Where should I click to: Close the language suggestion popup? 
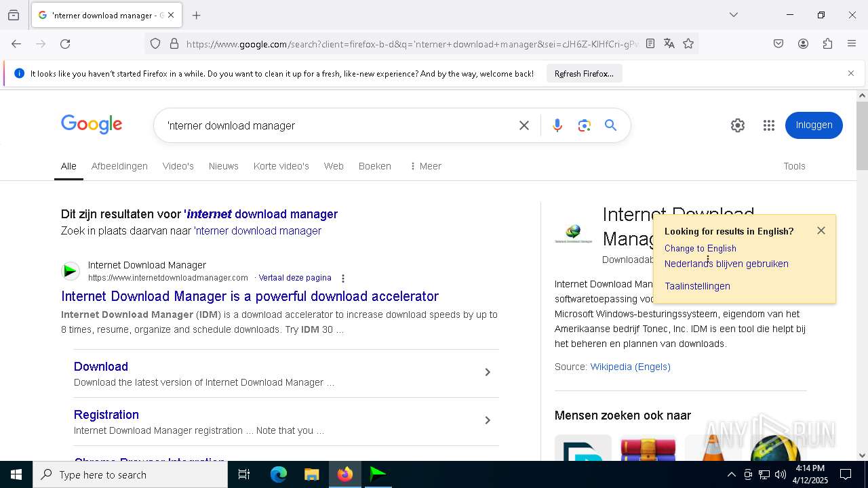(x=821, y=230)
